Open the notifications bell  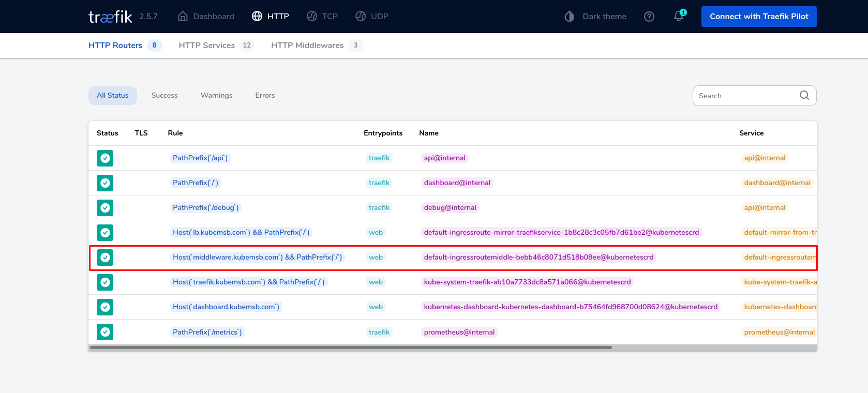[679, 17]
